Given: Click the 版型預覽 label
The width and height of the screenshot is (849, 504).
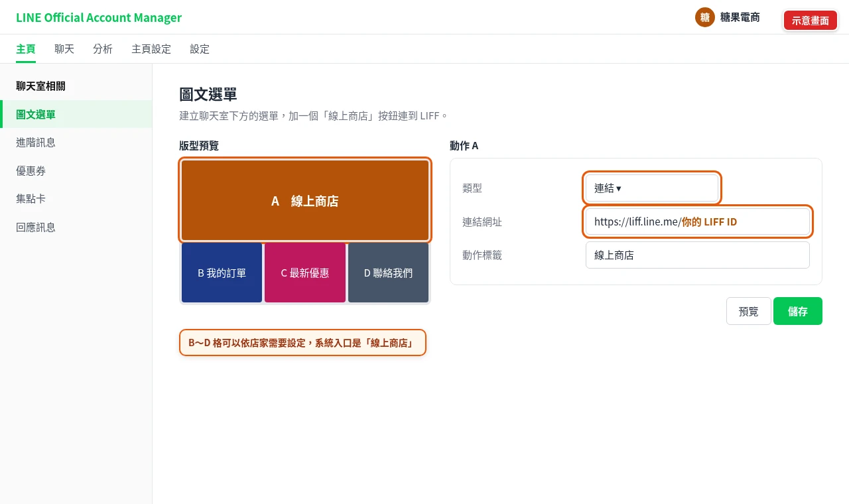Looking at the screenshot, I should click(x=199, y=145).
